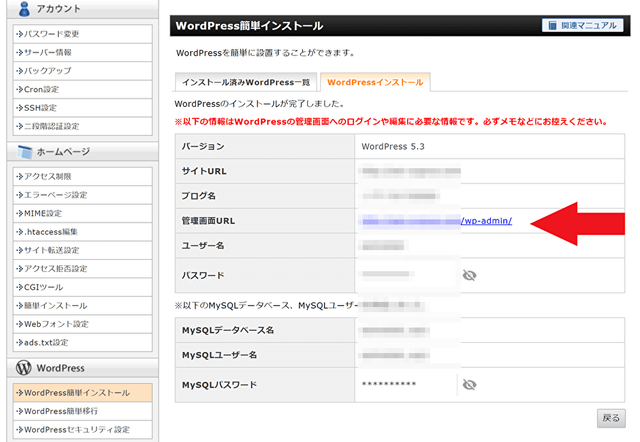Click the red warning notice text

pos(391,122)
